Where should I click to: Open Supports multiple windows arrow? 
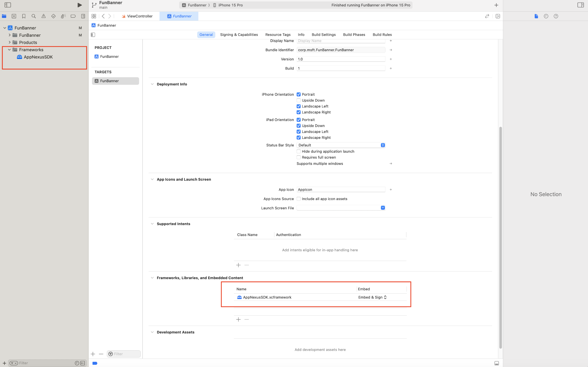pos(391,164)
